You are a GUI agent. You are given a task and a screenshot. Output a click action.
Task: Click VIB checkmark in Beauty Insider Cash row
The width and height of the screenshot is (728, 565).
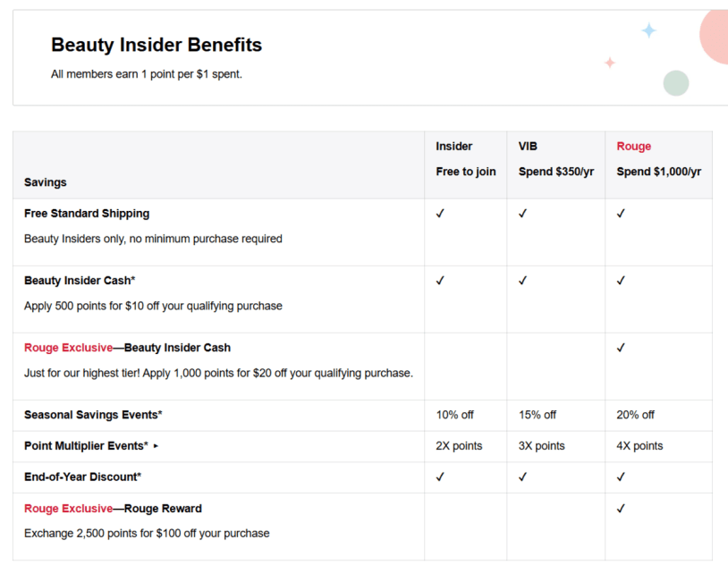[x=522, y=281]
